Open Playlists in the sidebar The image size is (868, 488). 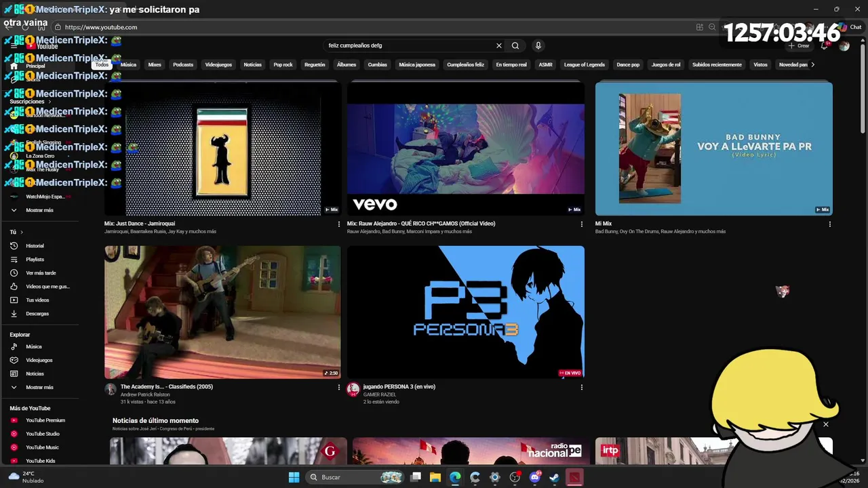tap(35, 260)
